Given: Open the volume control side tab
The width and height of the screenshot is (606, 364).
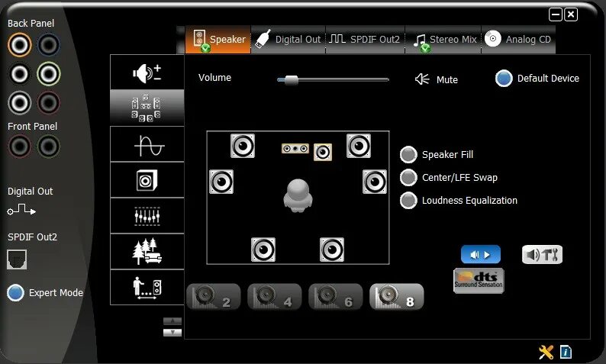Looking at the screenshot, I should [x=147, y=72].
